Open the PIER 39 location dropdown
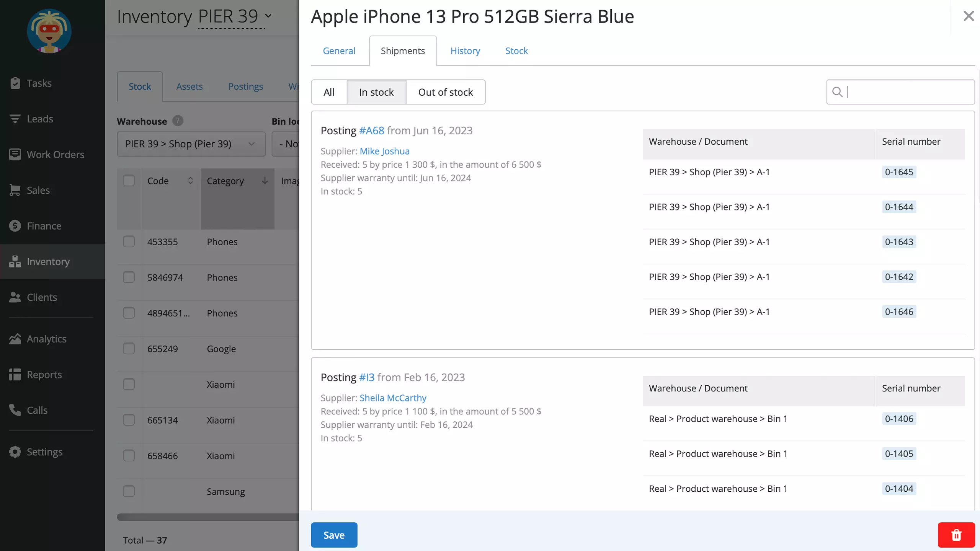 tap(235, 16)
